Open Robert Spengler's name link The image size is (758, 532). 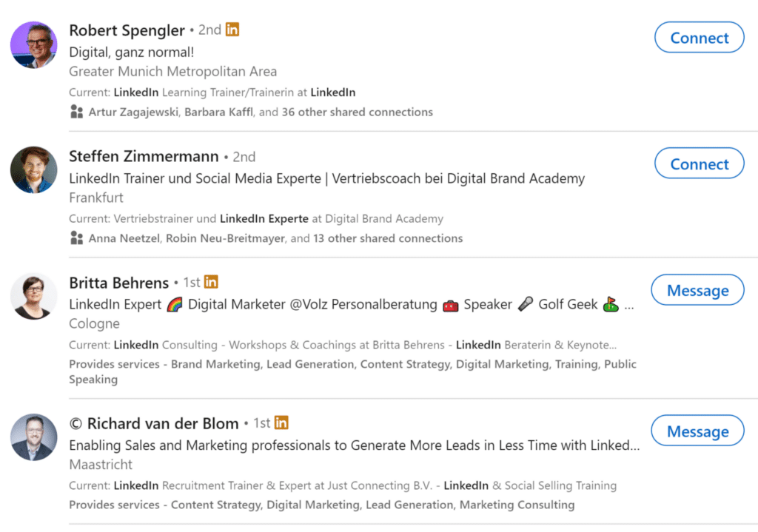click(127, 30)
